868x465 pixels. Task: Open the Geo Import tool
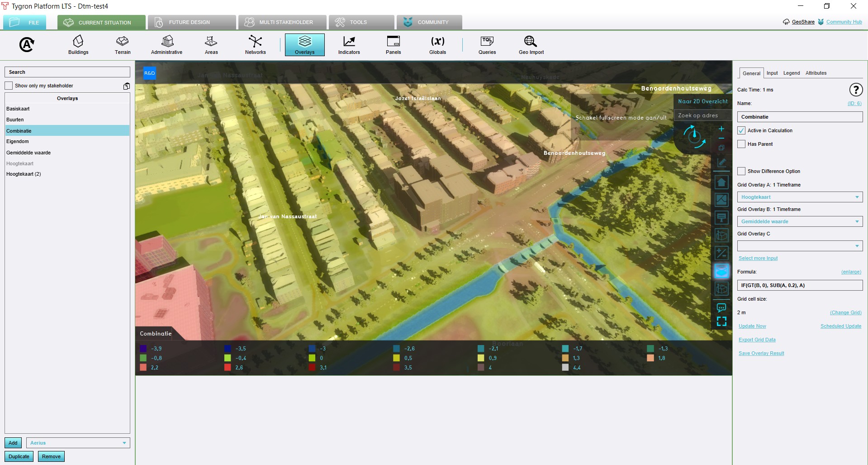click(531, 44)
